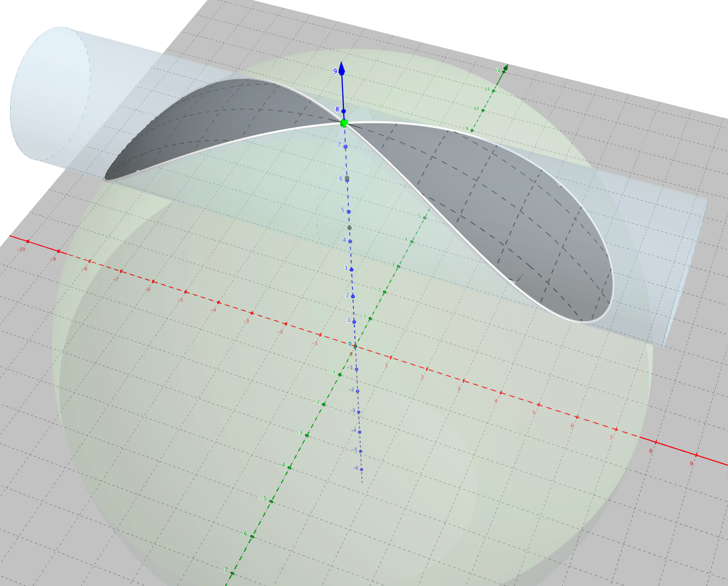Click the left circular end cap of the cylinder
The width and height of the screenshot is (728, 586).
coord(50,93)
